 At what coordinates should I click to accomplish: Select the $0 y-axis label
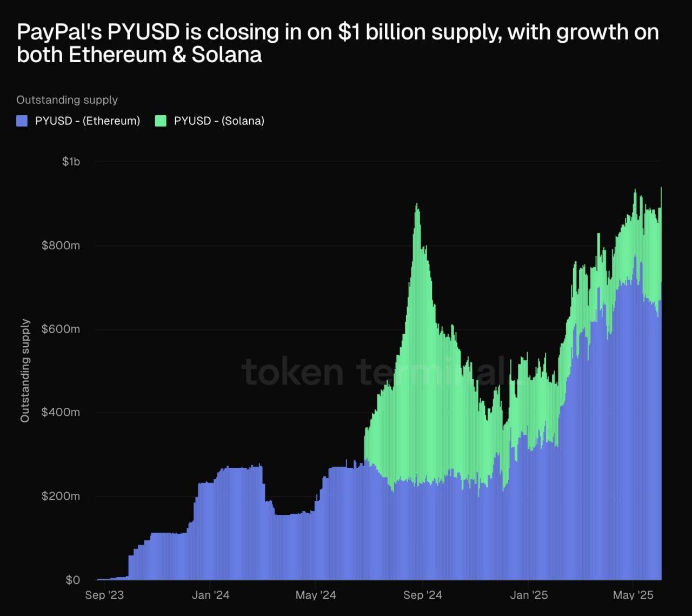(72, 580)
